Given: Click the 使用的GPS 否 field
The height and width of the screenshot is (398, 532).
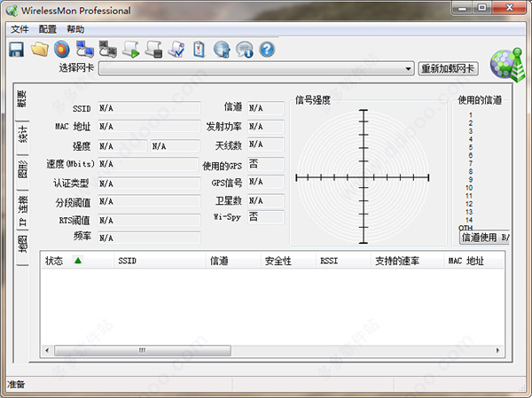Looking at the screenshot, I should (x=266, y=164).
